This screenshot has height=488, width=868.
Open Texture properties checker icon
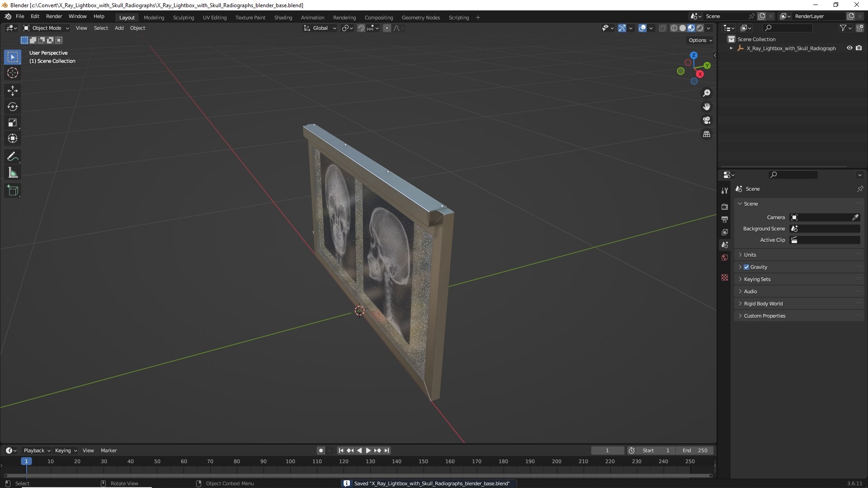click(x=725, y=277)
